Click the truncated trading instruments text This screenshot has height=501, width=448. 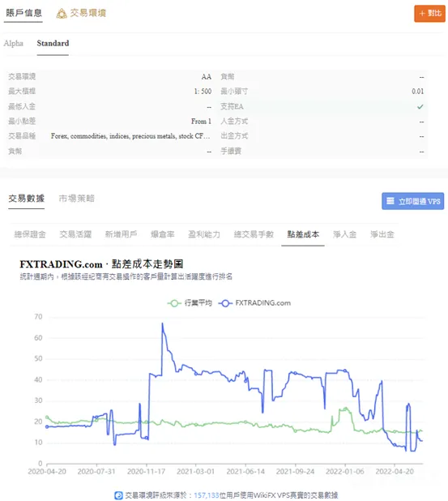click(x=130, y=136)
